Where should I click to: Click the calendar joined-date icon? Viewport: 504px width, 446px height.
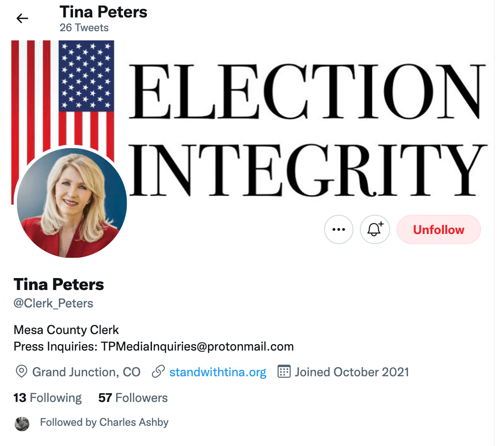pos(284,372)
